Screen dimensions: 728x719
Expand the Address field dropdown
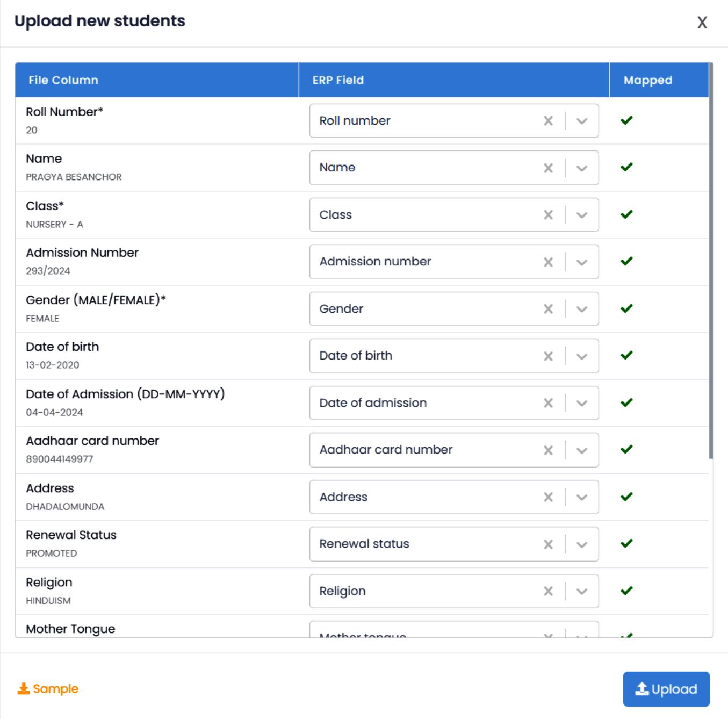582,497
